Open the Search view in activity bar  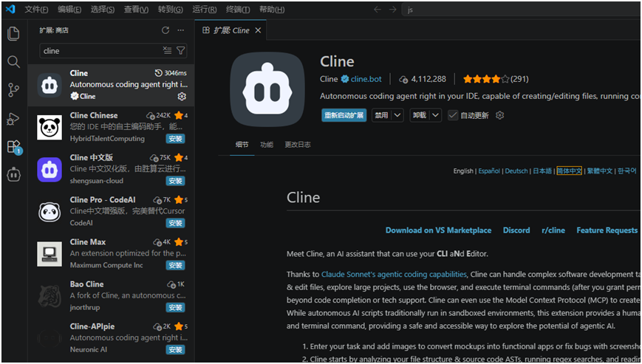click(13, 62)
